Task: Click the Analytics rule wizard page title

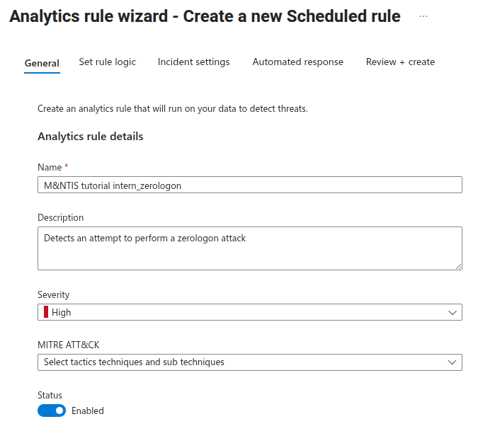Action: (205, 16)
